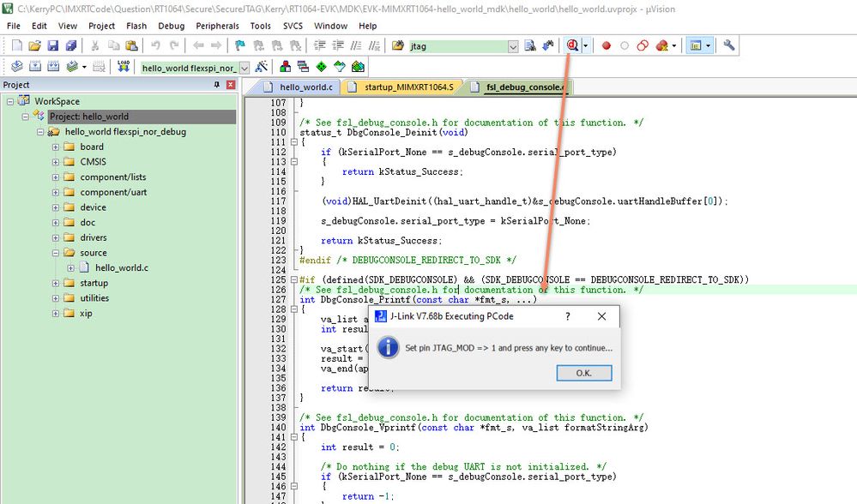Open the File menu
The height and width of the screenshot is (504, 857).
click(14, 26)
